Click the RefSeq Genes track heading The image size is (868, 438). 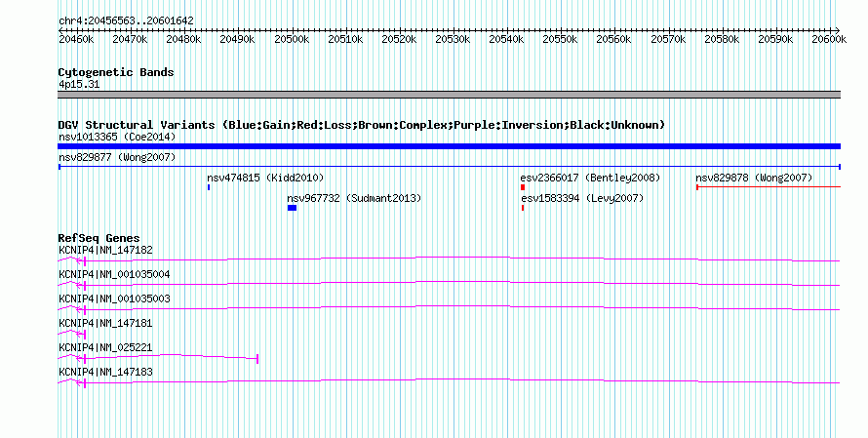(99, 238)
